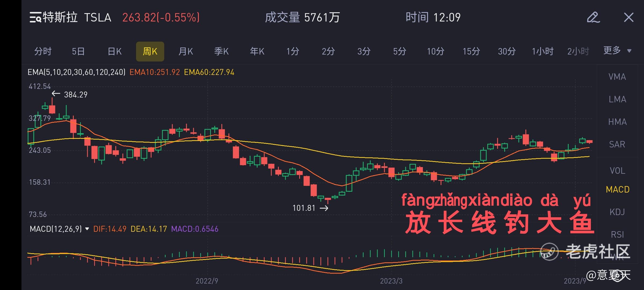
Task: Choose the 2分 interval
Action: click(328, 51)
